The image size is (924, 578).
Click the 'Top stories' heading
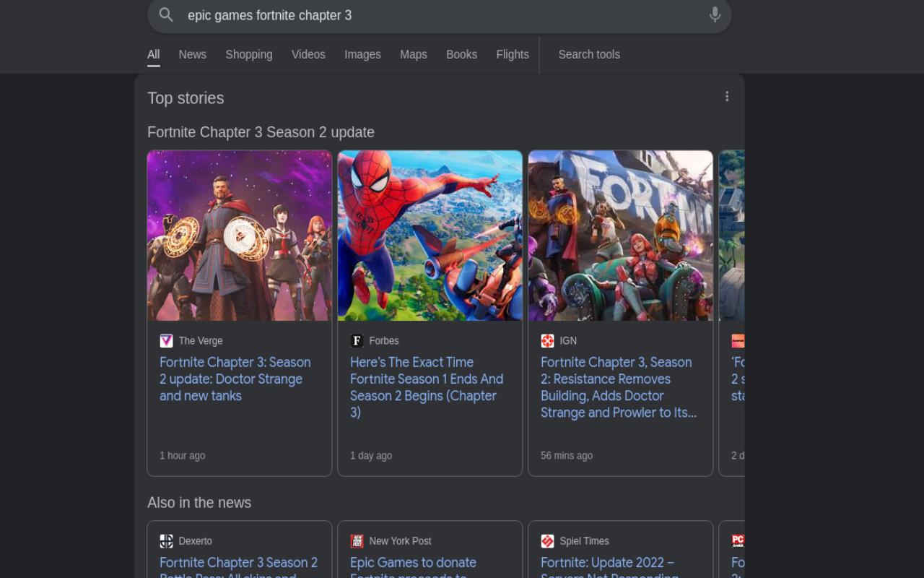pyautogui.click(x=186, y=98)
